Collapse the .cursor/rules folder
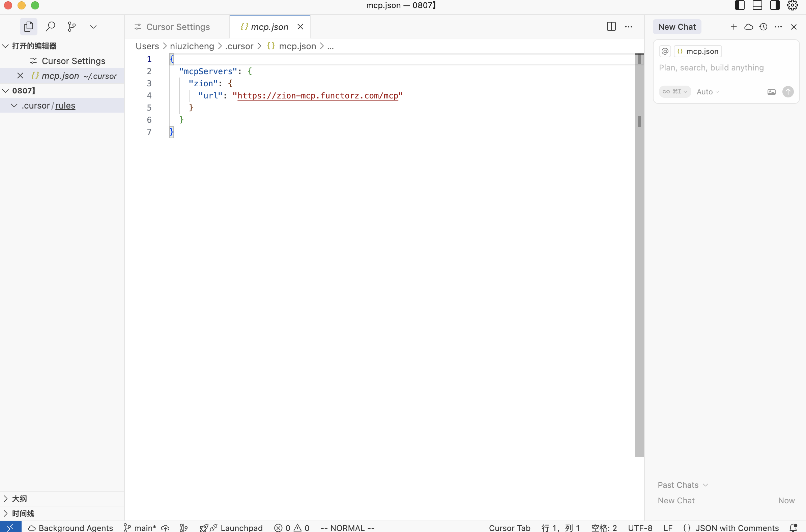The image size is (806, 532). point(62,106)
